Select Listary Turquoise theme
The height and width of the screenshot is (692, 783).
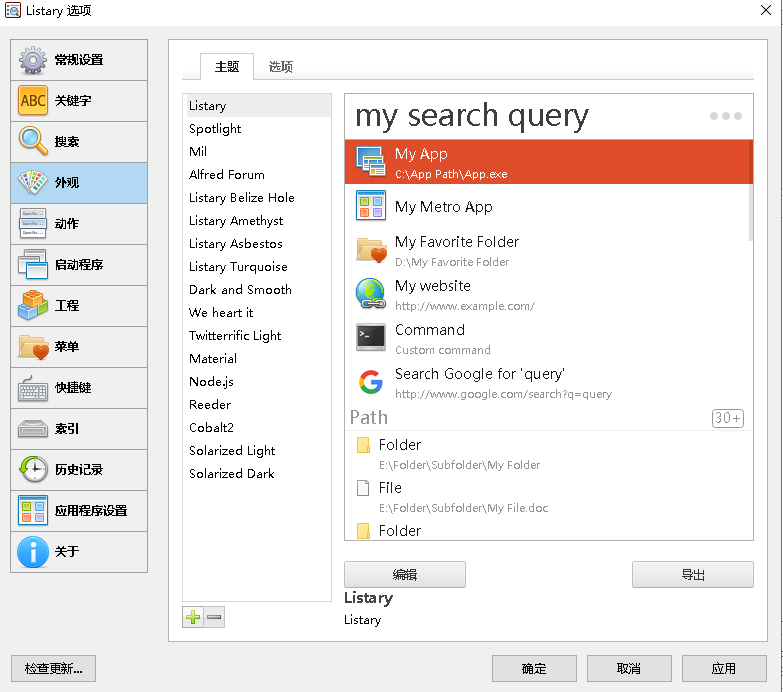point(257,267)
